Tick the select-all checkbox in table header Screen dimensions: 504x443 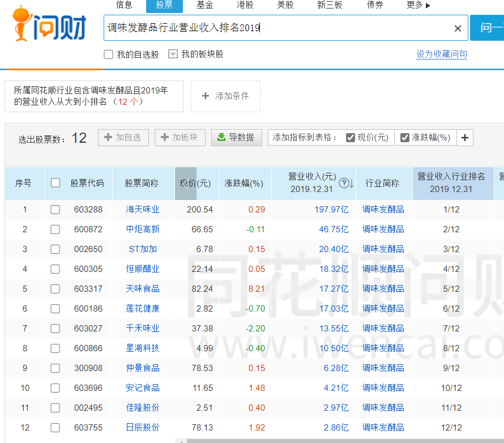55,183
